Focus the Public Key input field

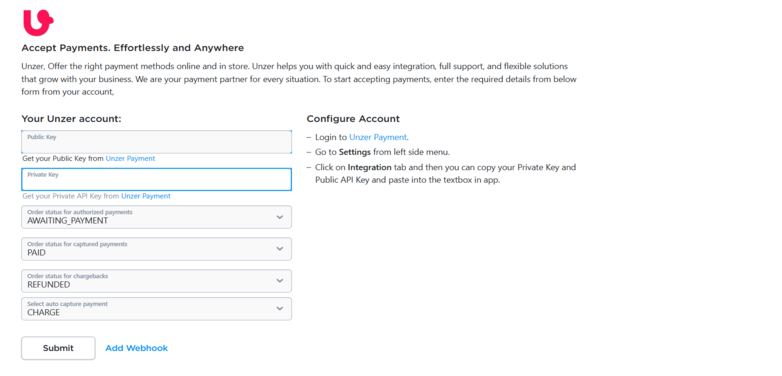point(156,142)
